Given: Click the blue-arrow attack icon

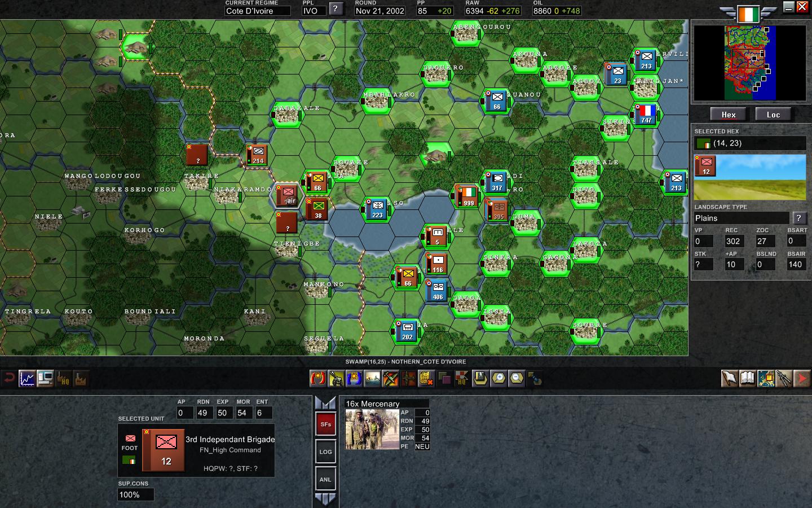Looking at the screenshot, I should (354, 378).
